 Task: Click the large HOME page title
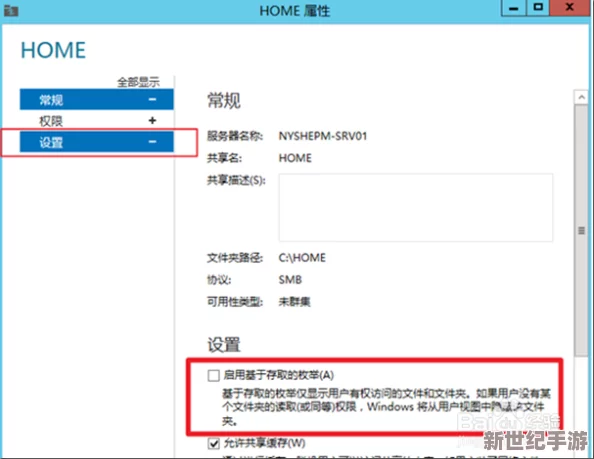(53, 50)
